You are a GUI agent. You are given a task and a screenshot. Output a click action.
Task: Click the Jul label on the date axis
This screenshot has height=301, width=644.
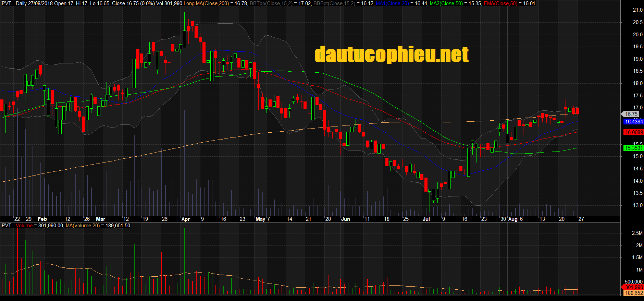(426, 219)
